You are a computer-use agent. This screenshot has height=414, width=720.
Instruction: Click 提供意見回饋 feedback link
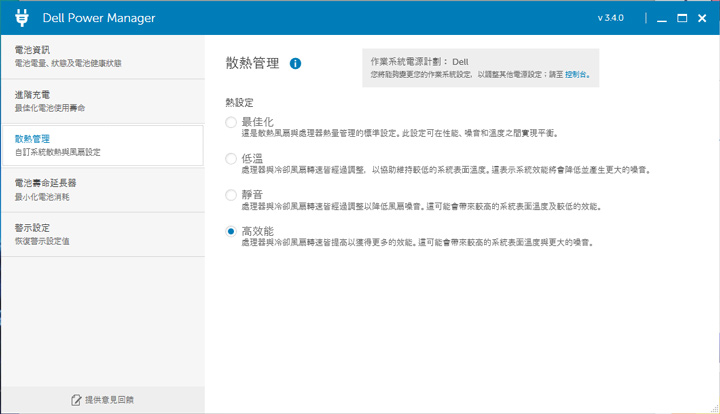pos(109,400)
